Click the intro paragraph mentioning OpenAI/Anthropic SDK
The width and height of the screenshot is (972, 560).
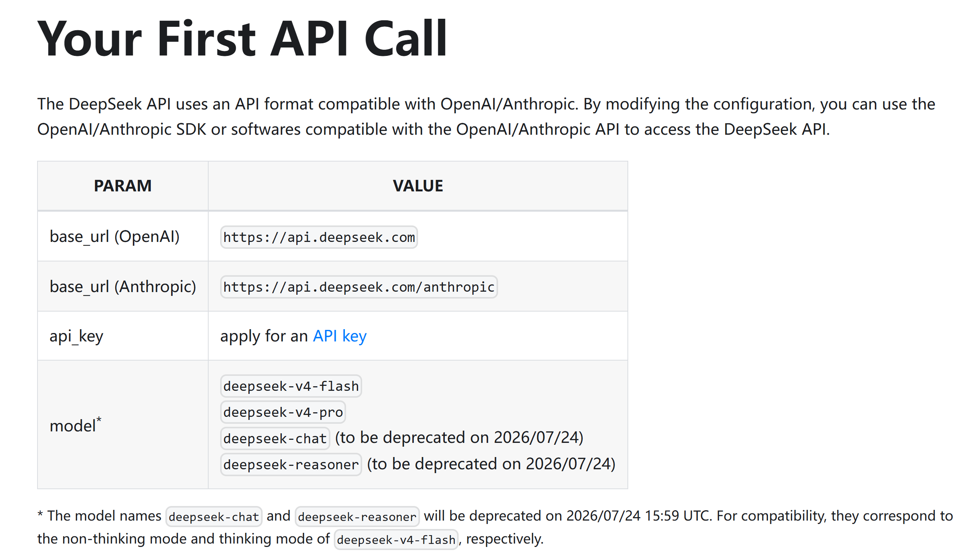click(x=486, y=116)
